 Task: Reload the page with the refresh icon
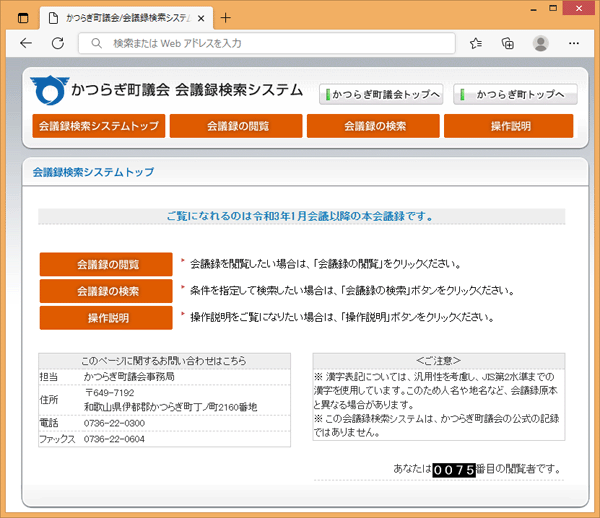pos(58,44)
